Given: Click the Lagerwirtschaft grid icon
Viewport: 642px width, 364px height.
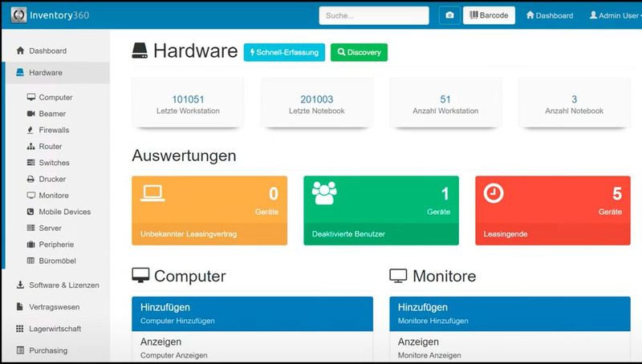Looking at the screenshot, I should coord(19,329).
